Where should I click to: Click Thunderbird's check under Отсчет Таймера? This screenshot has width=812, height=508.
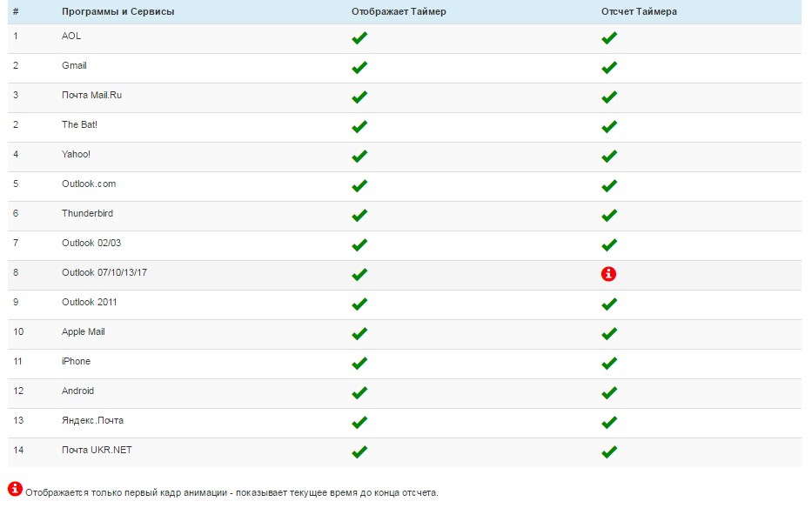tap(609, 215)
